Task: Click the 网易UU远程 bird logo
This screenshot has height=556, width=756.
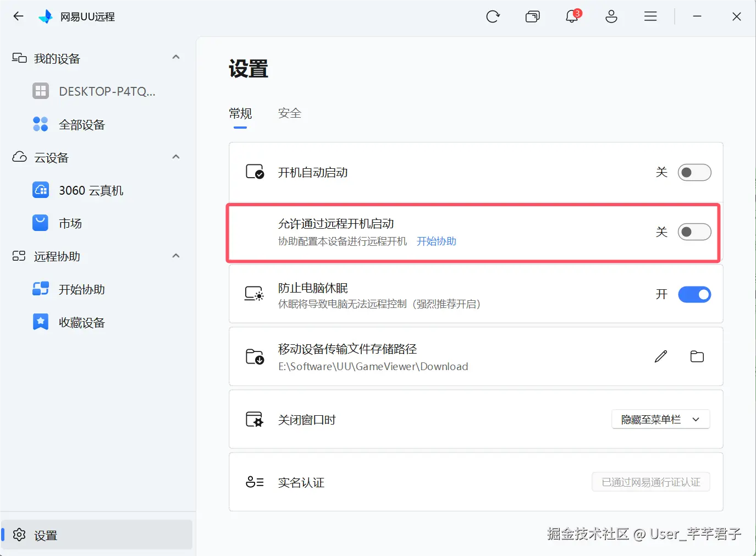Action: coord(46,16)
